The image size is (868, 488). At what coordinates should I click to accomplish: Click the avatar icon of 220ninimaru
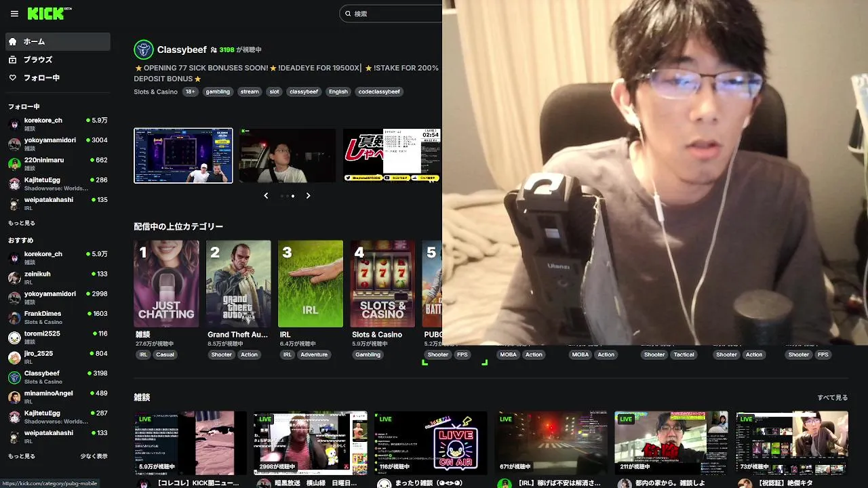coord(14,163)
